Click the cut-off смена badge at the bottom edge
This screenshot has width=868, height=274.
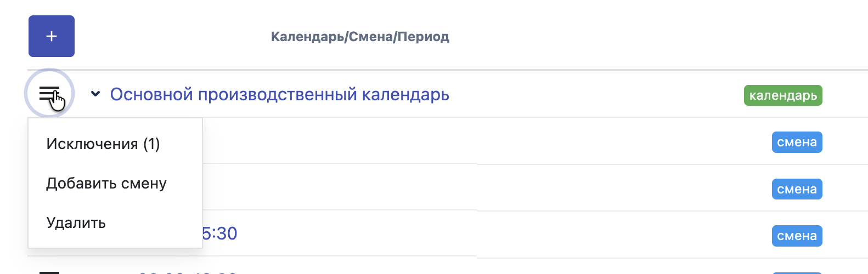click(x=797, y=272)
